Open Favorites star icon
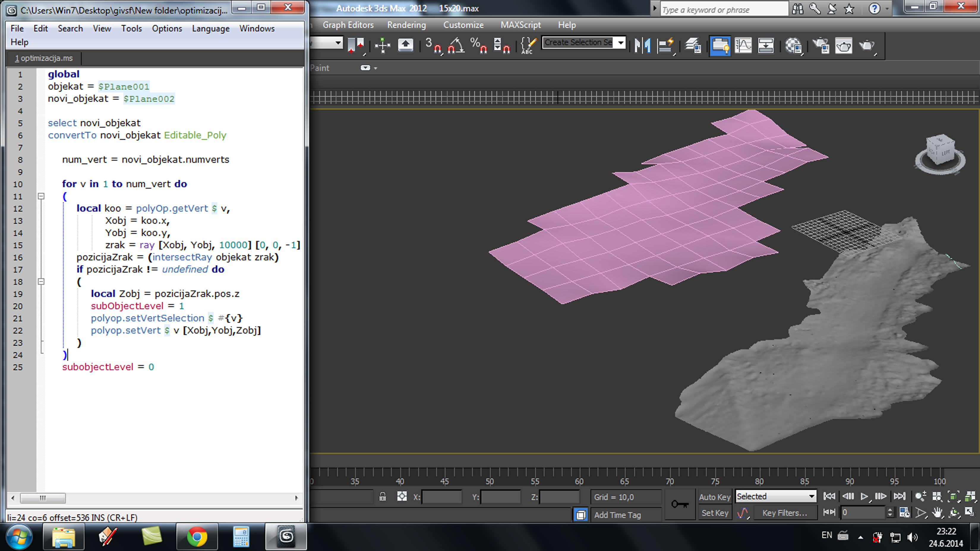The width and height of the screenshot is (980, 551). (x=849, y=9)
